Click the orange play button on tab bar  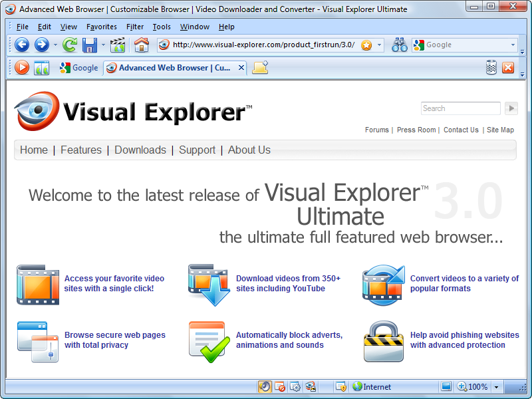coord(22,68)
